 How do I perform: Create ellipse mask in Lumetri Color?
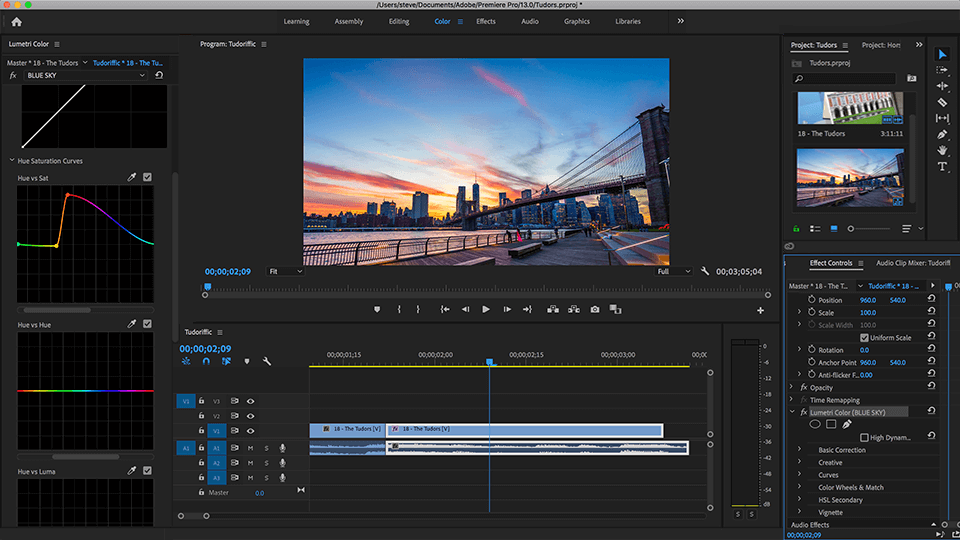click(815, 424)
